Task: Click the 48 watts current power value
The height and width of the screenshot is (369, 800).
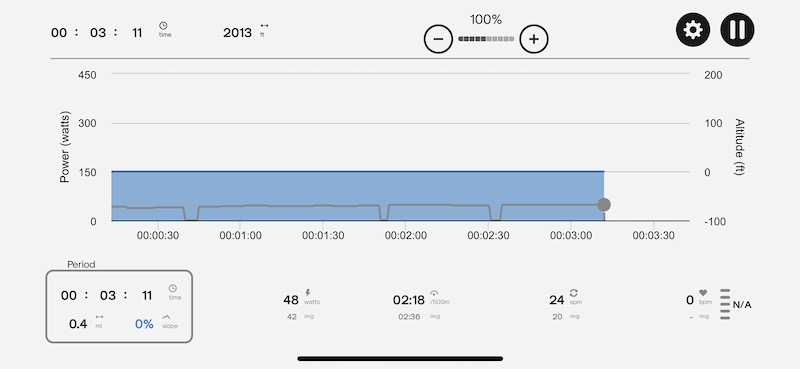Action: click(291, 300)
